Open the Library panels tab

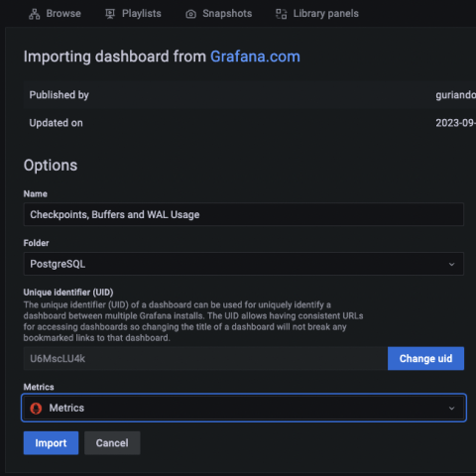(317, 14)
